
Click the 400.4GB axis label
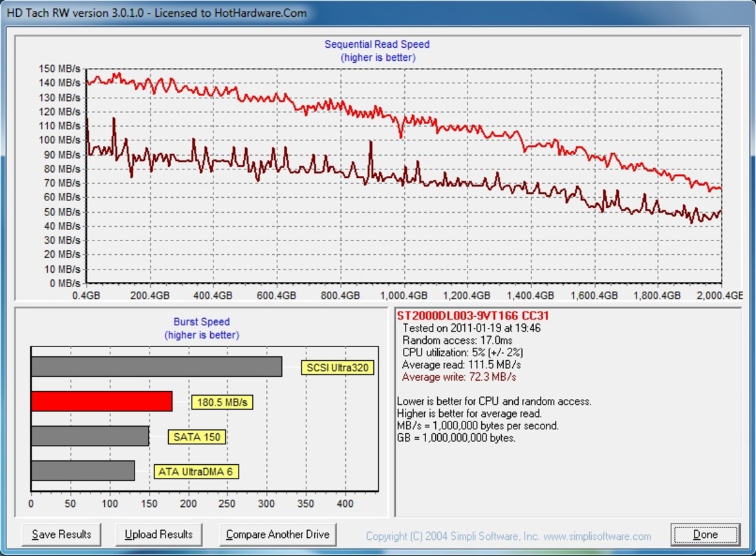click(x=213, y=295)
